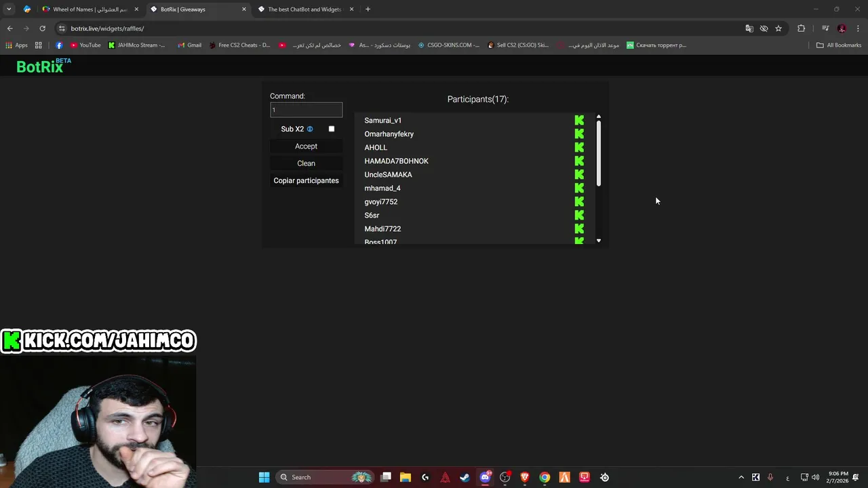Click the Command input field
This screenshot has height=488, width=868.
tap(306, 110)
